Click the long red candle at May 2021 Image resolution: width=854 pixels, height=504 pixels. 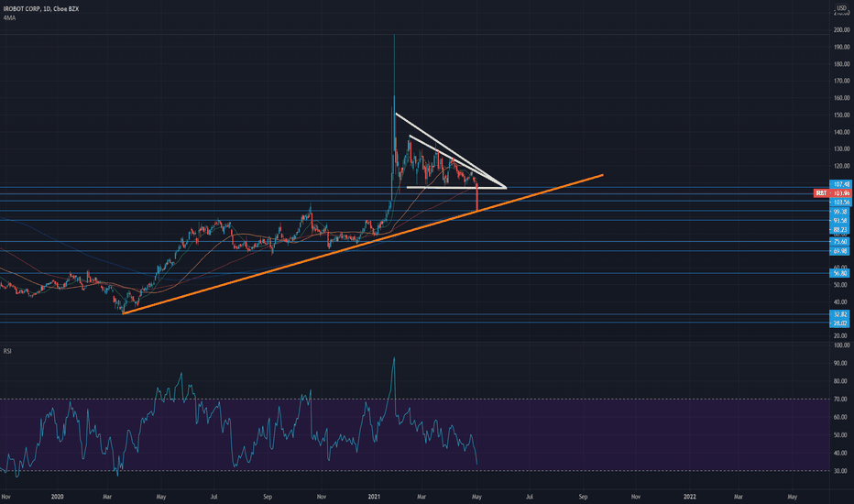click(477, 198)
